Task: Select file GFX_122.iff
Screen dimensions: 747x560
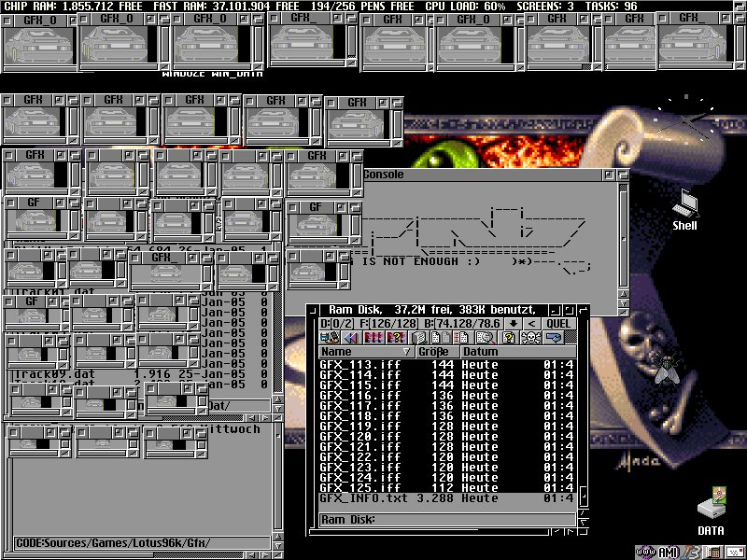Action: (447, 457)
